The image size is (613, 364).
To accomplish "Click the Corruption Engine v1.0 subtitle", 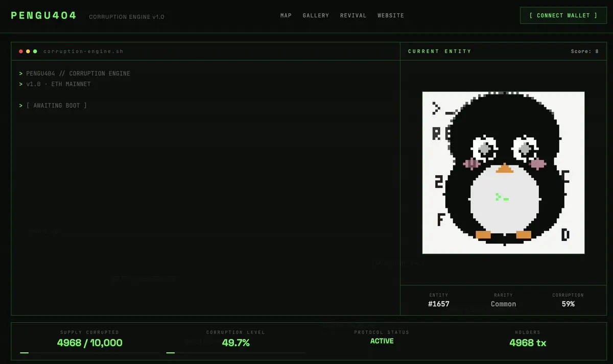I will click(127, 17).
